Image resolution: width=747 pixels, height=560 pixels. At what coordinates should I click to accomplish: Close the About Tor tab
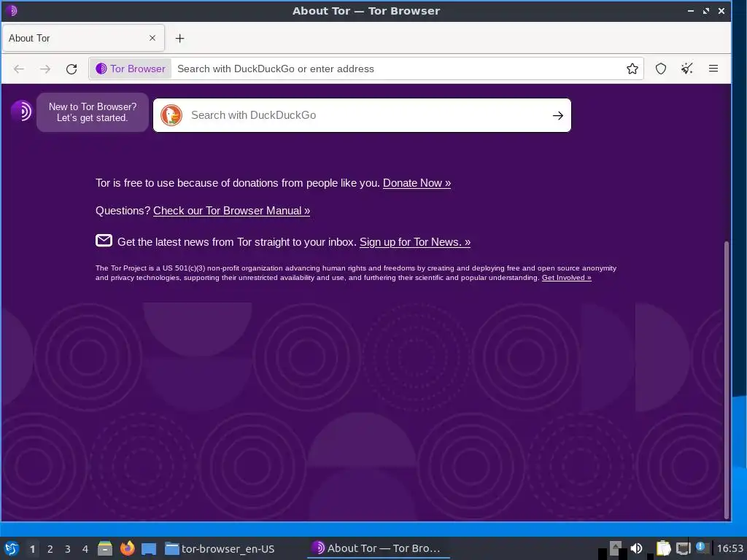click(152, 38)
